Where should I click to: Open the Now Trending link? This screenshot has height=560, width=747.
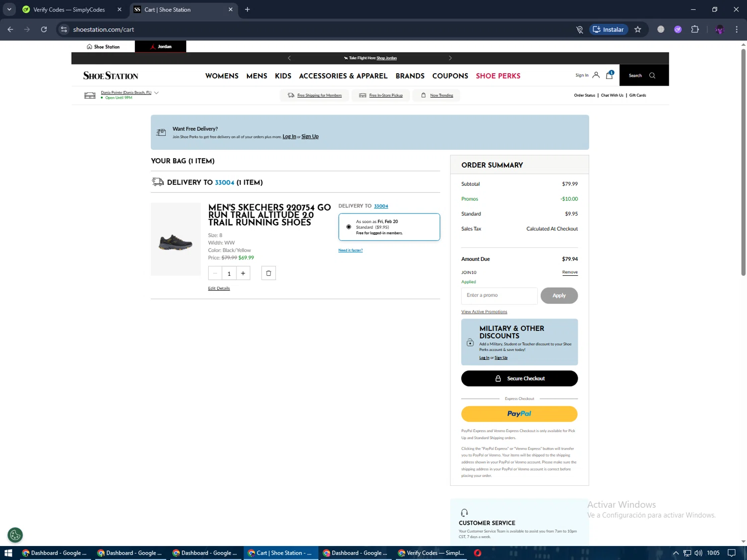(x=442, y=95)
